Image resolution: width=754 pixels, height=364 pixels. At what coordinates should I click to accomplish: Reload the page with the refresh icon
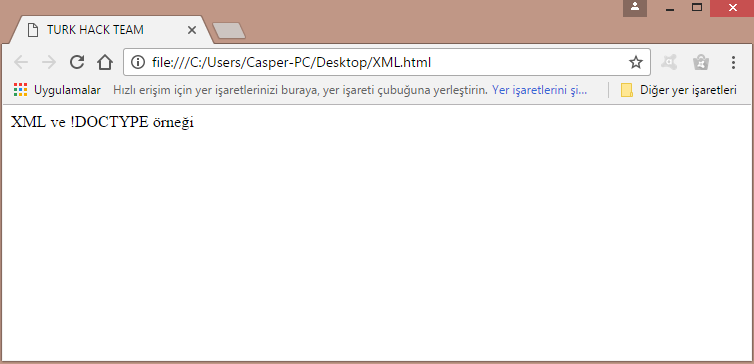[x=77, y=62]
